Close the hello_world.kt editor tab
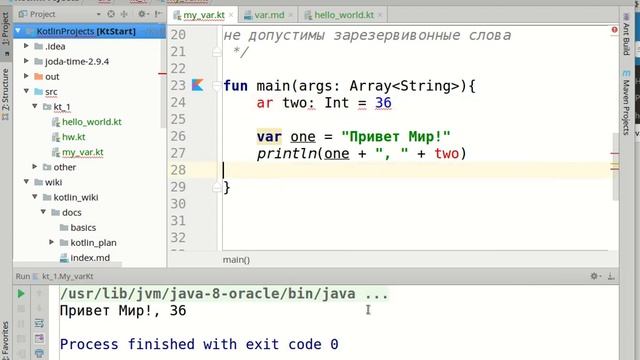The image size is (640, 360). [380, 15]
